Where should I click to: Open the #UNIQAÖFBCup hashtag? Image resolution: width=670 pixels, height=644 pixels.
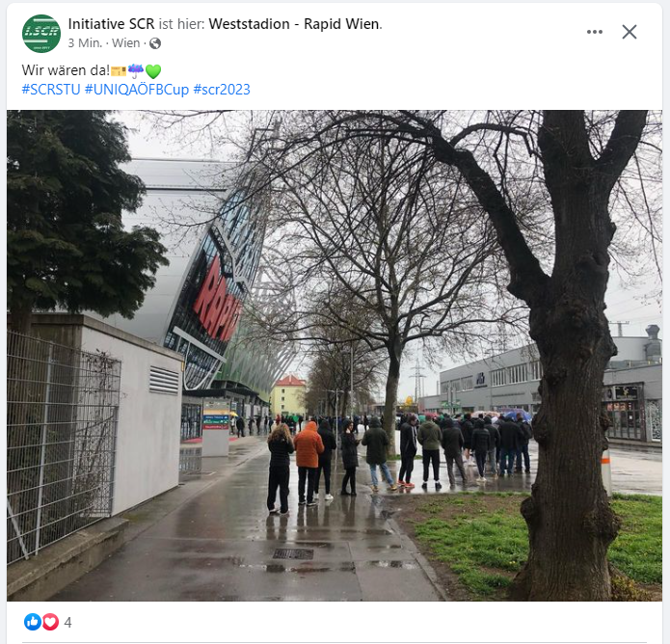137,90
